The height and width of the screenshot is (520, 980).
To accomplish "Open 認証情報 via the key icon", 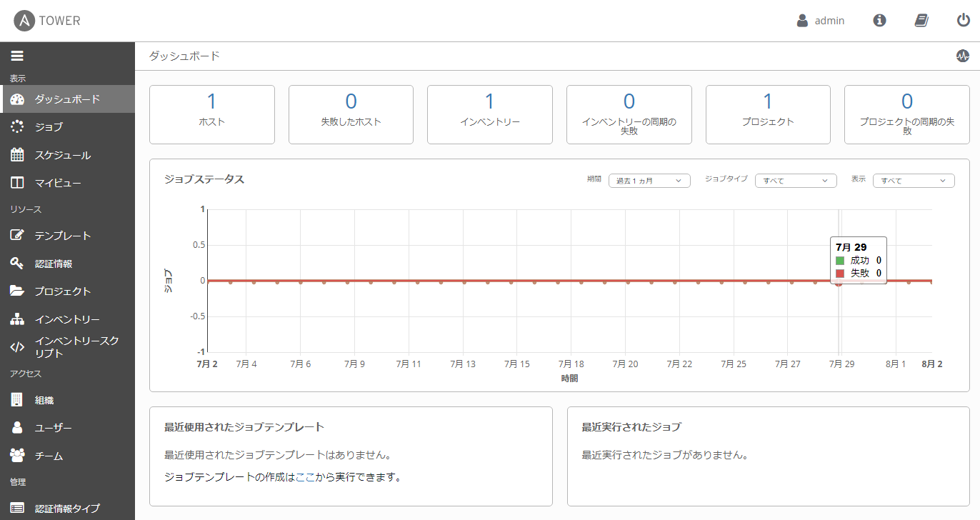I will click(x=18, y=263).
